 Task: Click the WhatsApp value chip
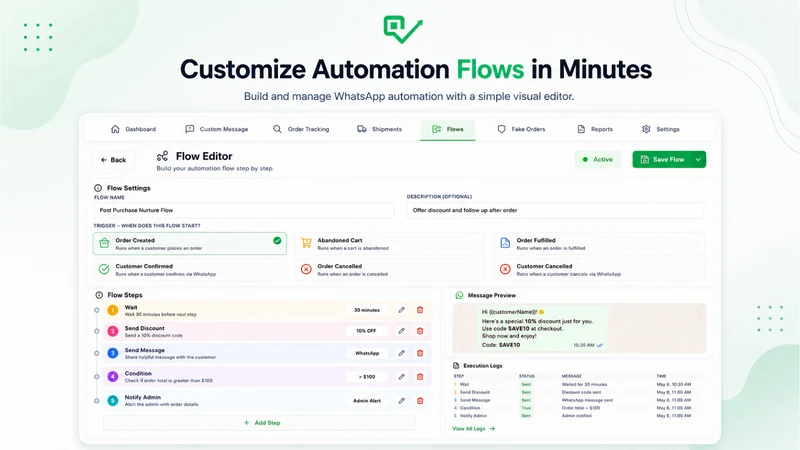click(366, 353)
